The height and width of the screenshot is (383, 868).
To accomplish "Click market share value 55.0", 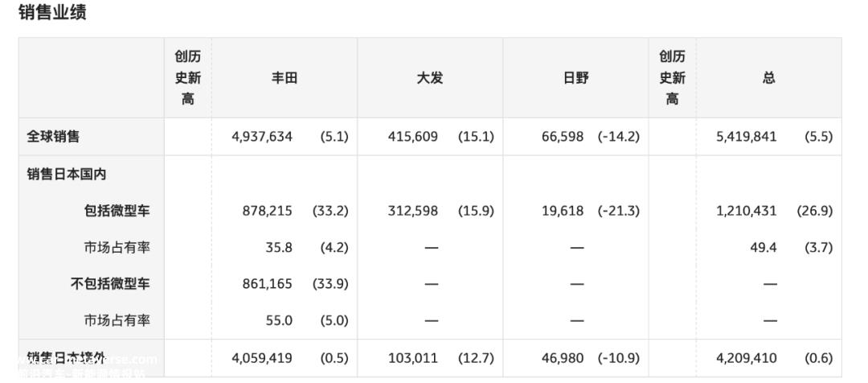I will pos(279,320).
